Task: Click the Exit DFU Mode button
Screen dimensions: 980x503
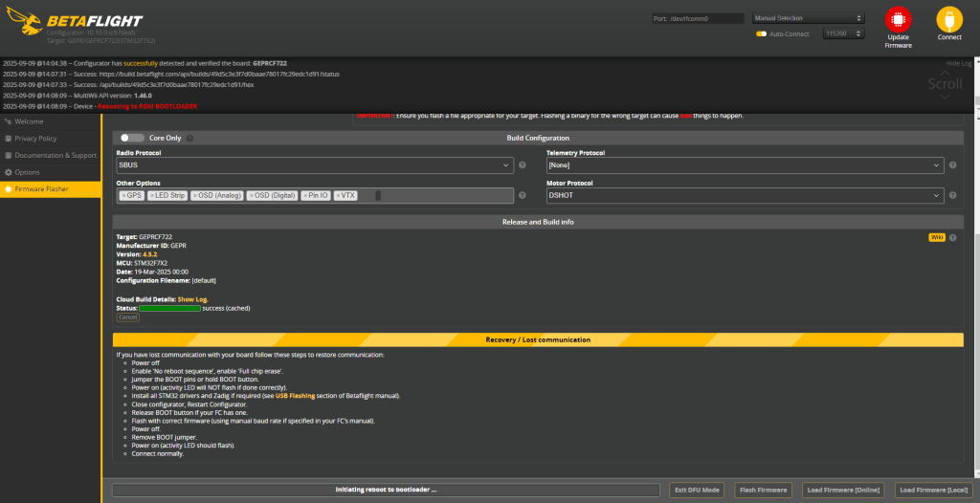Action: click(x=697, y=490)
